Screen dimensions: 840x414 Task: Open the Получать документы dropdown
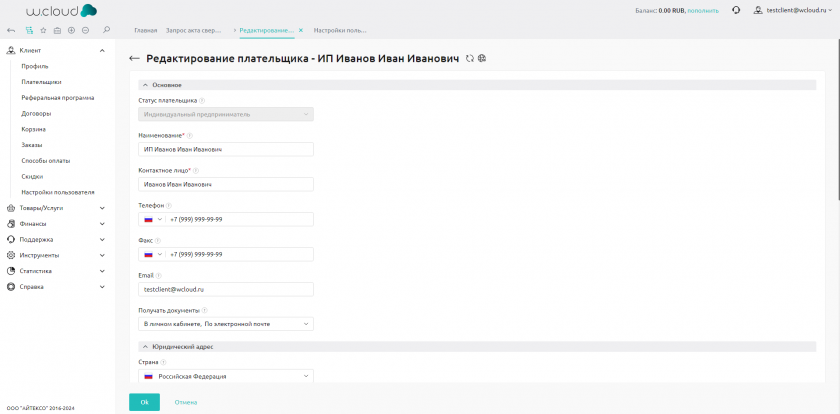coord(225,324)
